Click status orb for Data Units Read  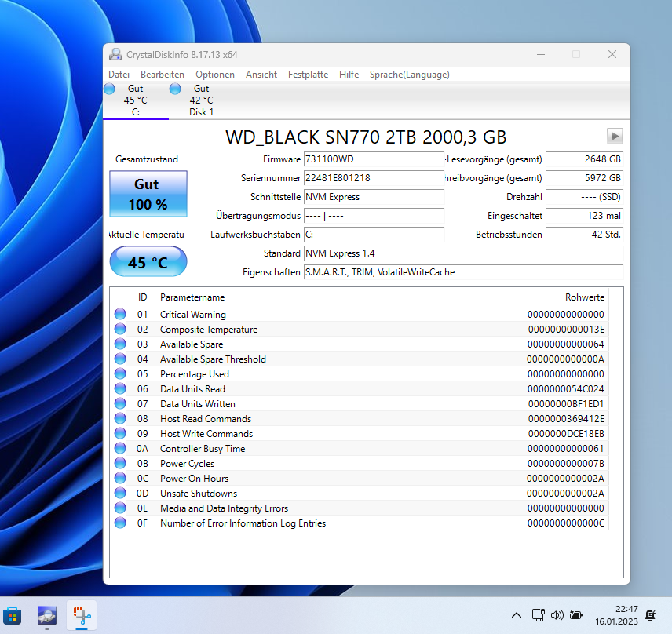pos(120,388)
